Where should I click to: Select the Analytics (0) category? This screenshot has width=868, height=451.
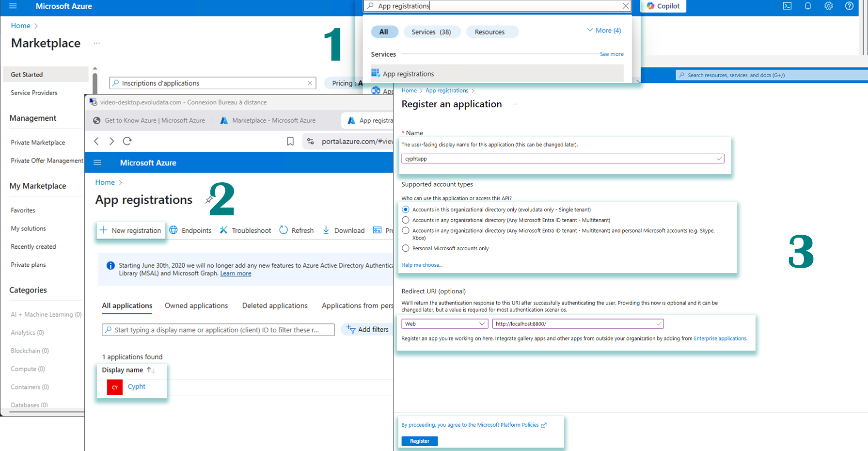(x=27, y=332)
